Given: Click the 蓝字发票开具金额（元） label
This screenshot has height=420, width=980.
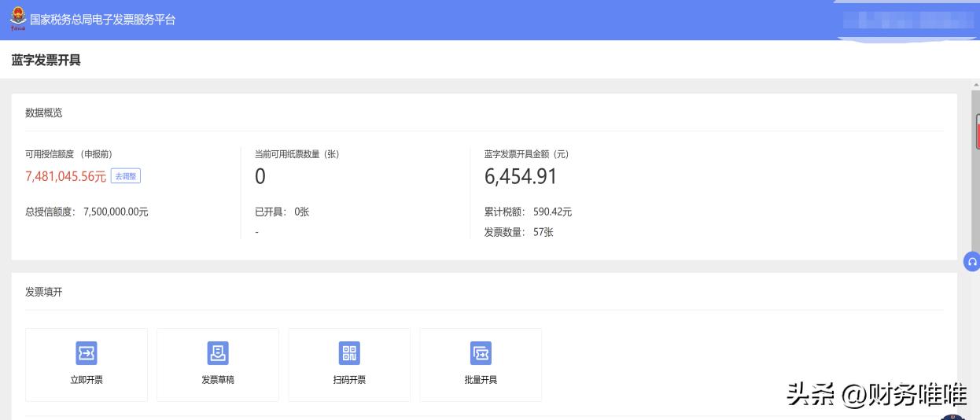Looking at the screenshot, I should click(526, 154).
